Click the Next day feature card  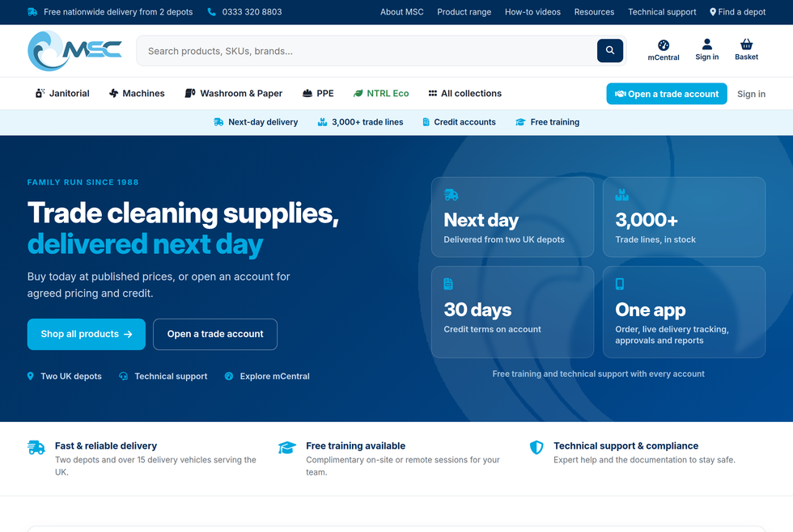512,217
